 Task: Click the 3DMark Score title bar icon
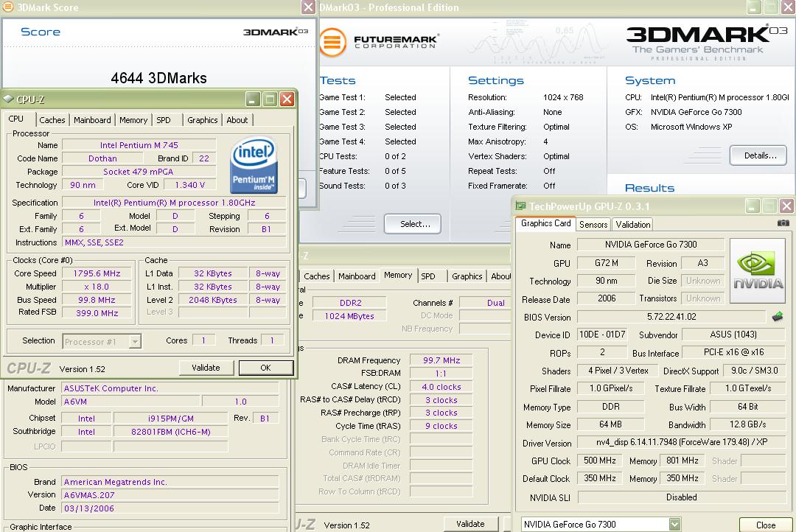pyautogui.click(x=8, y=7)
